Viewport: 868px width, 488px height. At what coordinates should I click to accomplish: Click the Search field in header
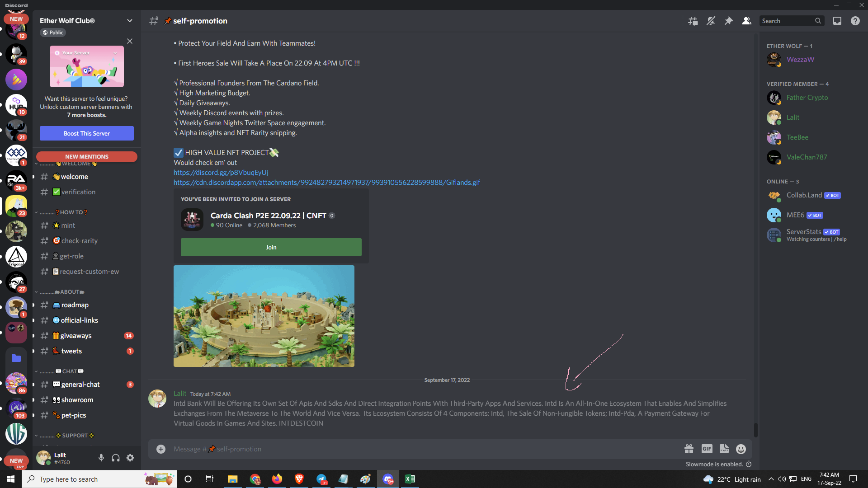(791, 21)
